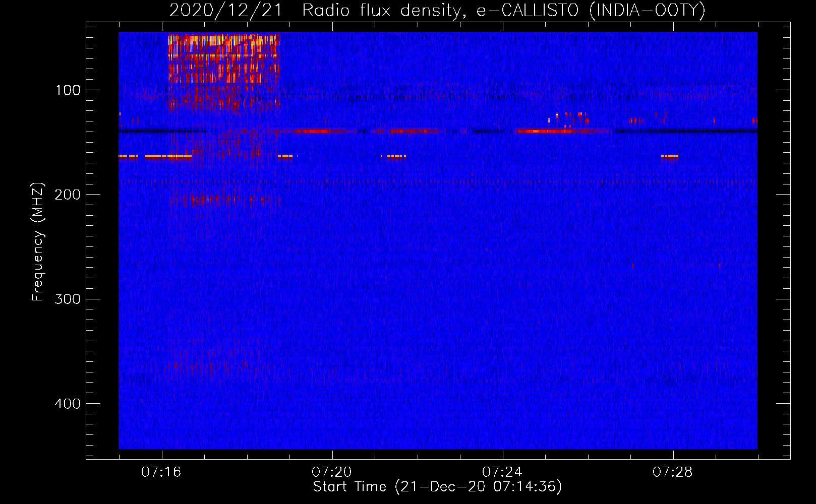The width and height of the screenshot is (816, 504).
Task: Click the '07:20' time tick label
Action: (332, 472)
